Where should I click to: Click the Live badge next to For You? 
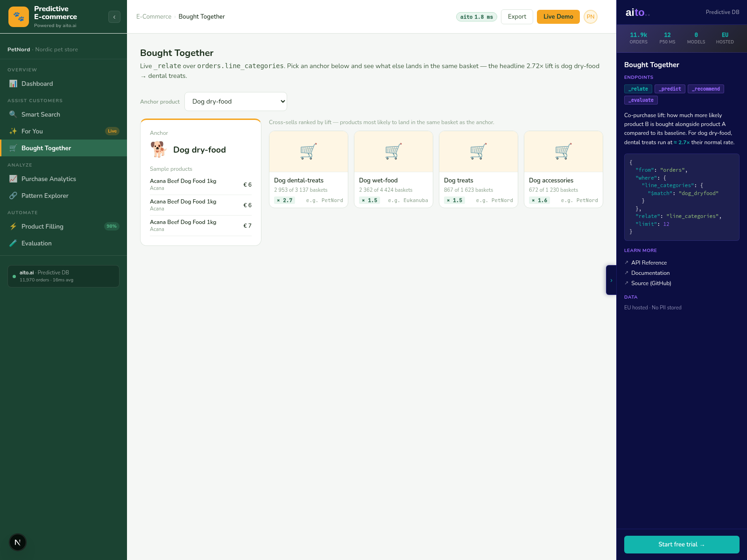pos(112,131)
